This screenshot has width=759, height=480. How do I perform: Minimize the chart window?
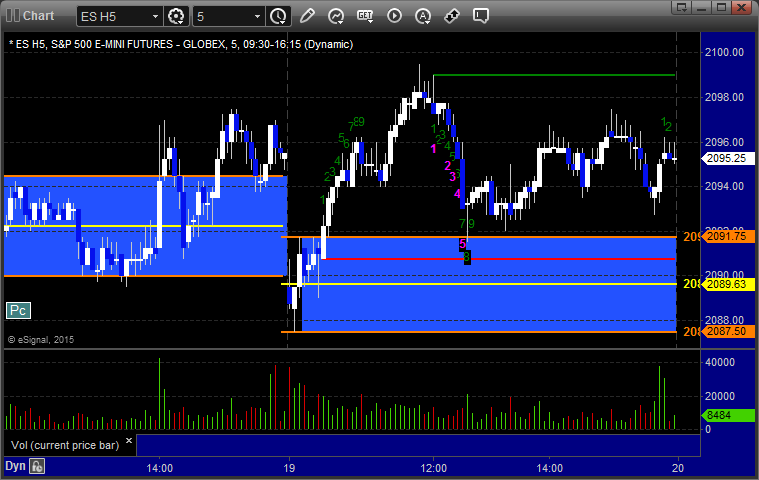point(702,7)
